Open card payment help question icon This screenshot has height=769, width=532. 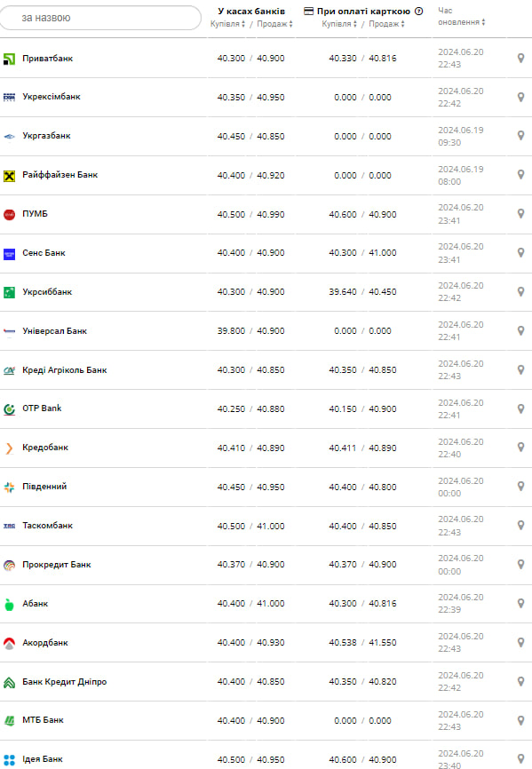(x=418, y=12)
